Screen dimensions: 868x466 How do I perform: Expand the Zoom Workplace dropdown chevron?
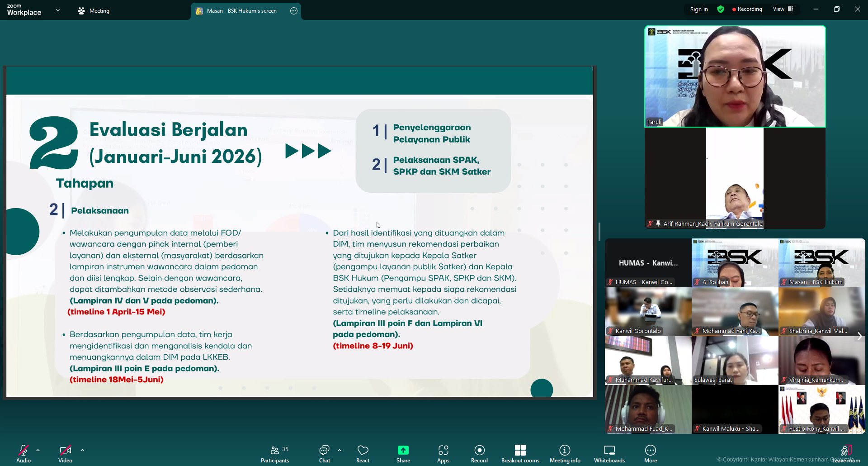[x=58, y=10]
